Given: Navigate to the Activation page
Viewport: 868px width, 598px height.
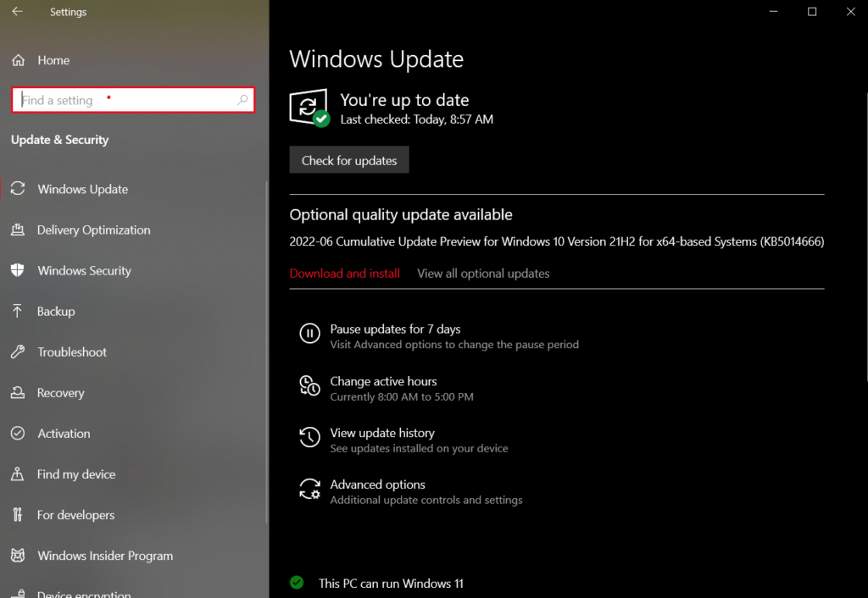Looking at the screenshot, I should pyautogui.click(x=64, y=434).
